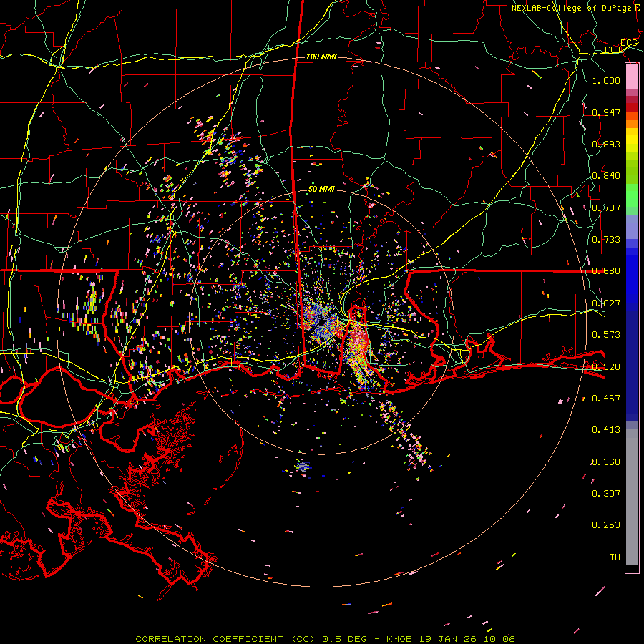Click the "19 JAN 26" date in the caption
Image resolution: width=644 pixels, height=644 pixels.
click(447, 639)
